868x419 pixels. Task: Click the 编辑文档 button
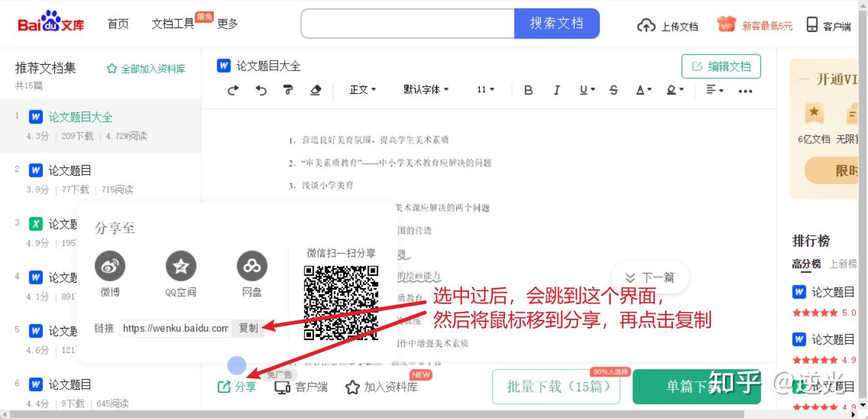(x=721, y=67)
